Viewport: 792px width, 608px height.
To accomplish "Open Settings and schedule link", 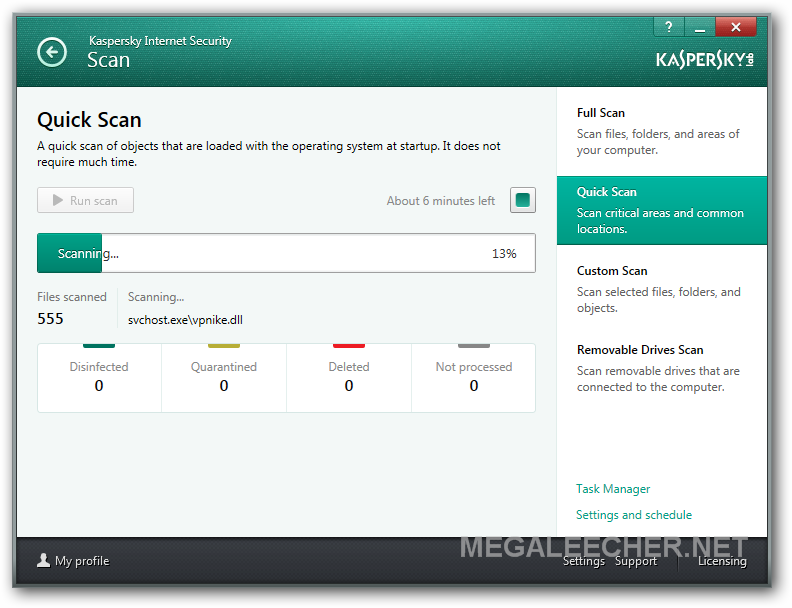I will (634, 515).
